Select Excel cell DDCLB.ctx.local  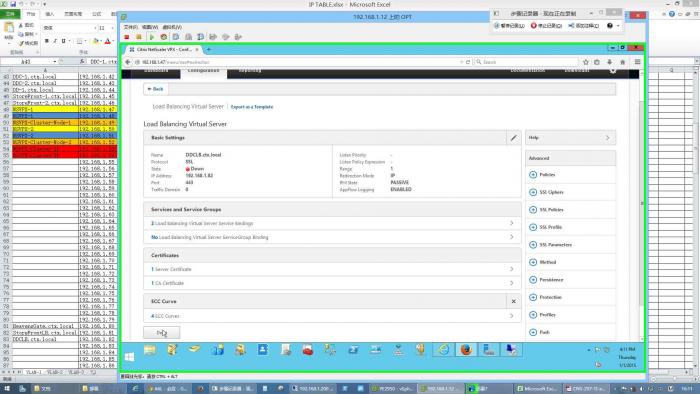[x=45, y=339]
